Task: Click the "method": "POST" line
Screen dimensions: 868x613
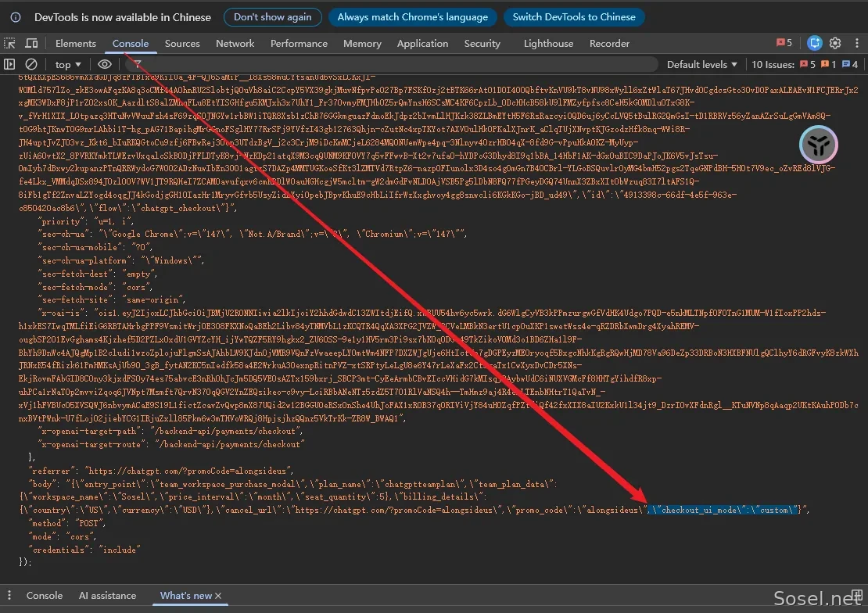Action: [67, 523]
